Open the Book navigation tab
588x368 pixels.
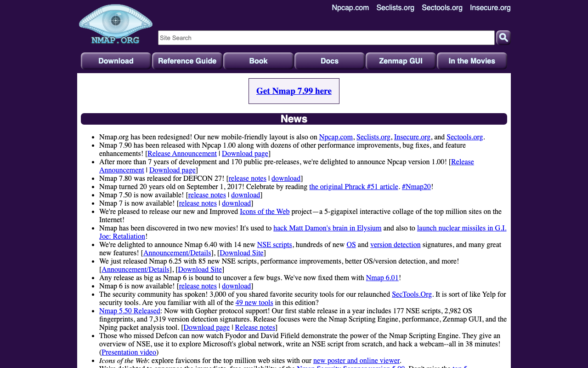click(258, 61)
